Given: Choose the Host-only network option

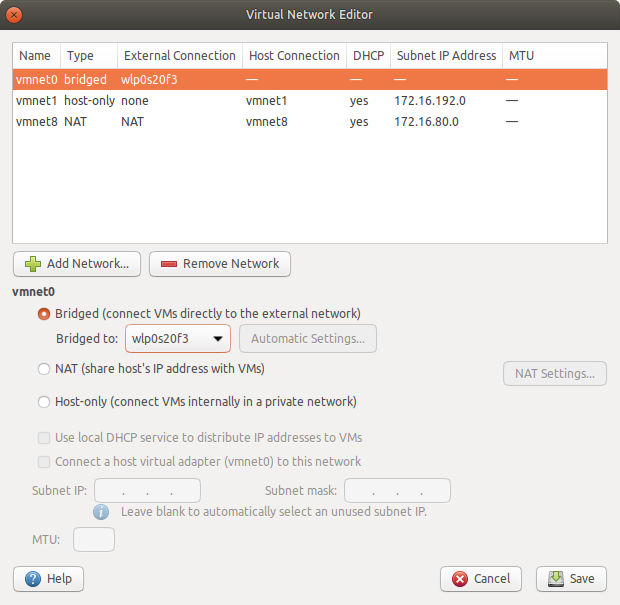Looking at the screenshot, I should [x=43, y=402].
